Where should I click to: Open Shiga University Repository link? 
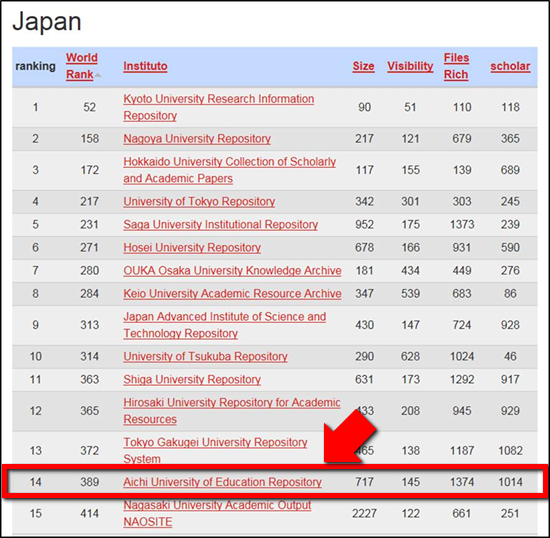click(192, 379)
